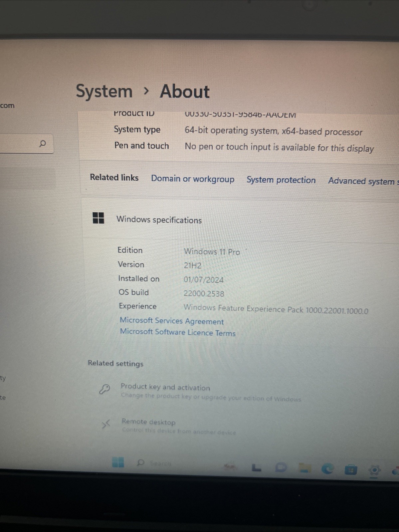Open the Chat taskbar icon
Screen dimensions: 399x532
coord(281,467)
